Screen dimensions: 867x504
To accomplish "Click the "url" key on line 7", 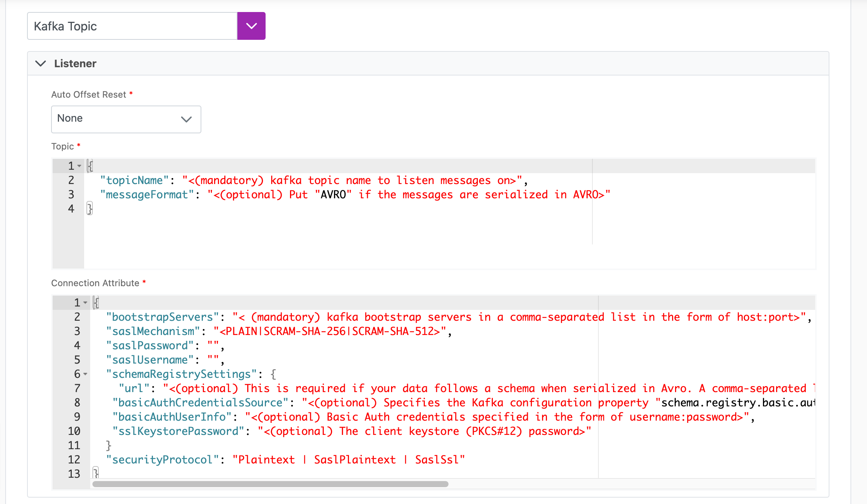I will tap(134, 388).
